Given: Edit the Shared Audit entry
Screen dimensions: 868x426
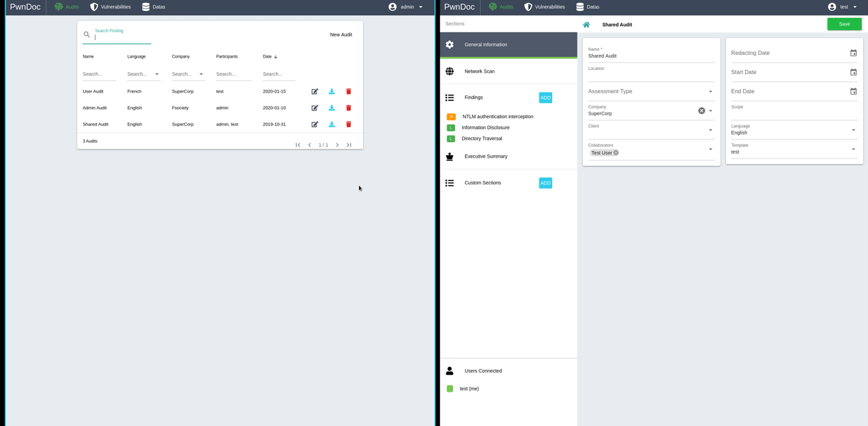Looking at the screenshot, I should (x=315, y=124).
